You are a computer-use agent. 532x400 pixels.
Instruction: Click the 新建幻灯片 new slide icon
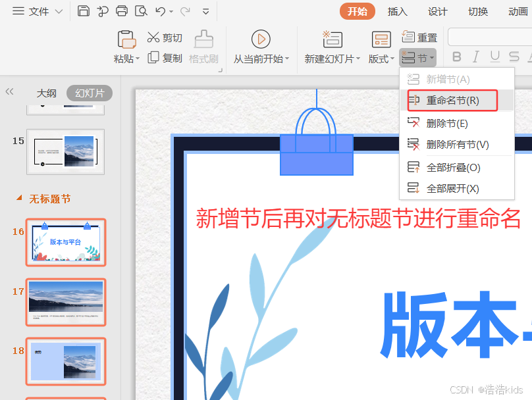[332, 39]
